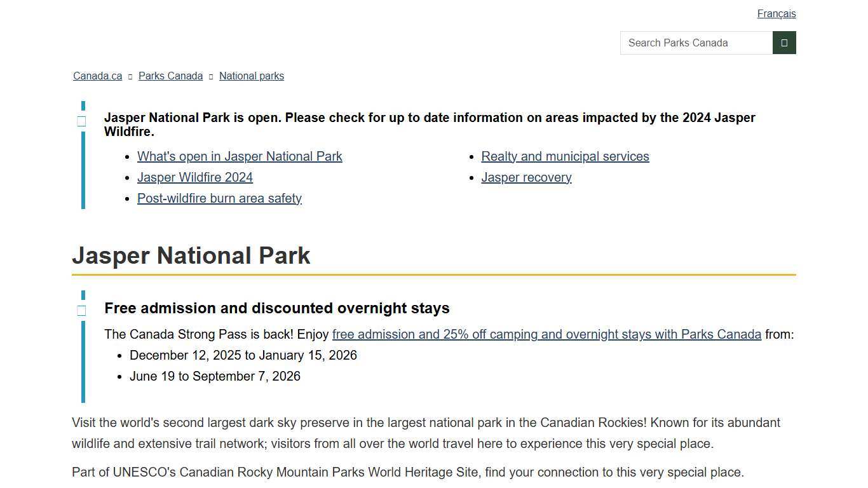Click the Free admission and discounted overnight stays heading
868x488 pixels.
[277, 308]
